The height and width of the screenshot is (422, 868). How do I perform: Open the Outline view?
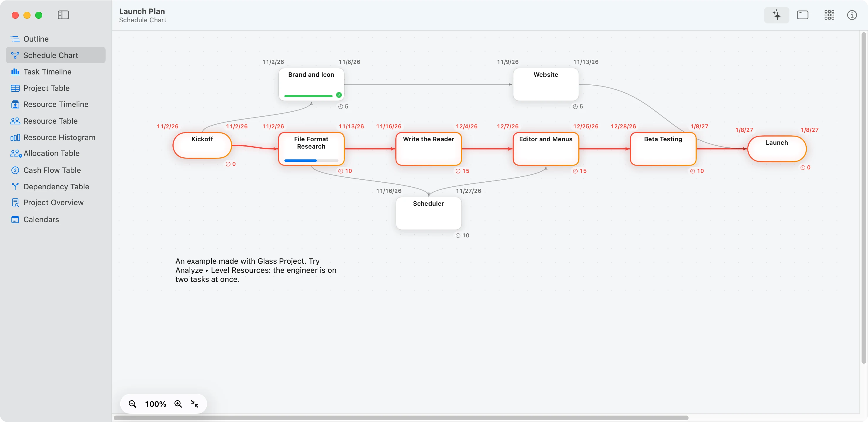click(56, 39)
